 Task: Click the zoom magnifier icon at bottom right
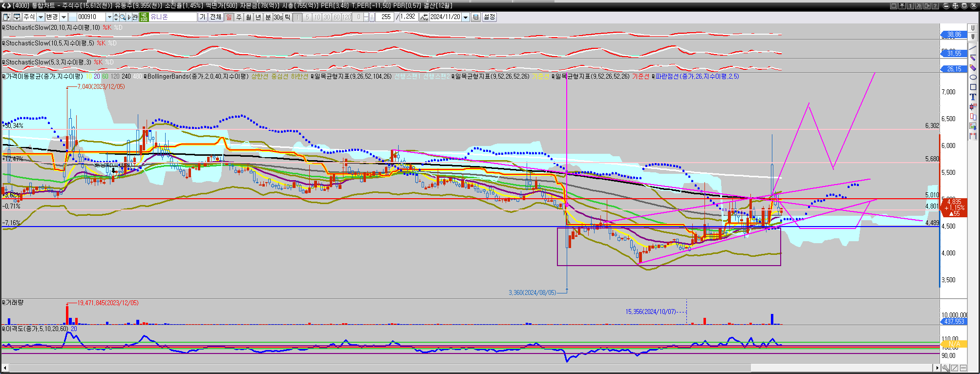click(946, 368)
